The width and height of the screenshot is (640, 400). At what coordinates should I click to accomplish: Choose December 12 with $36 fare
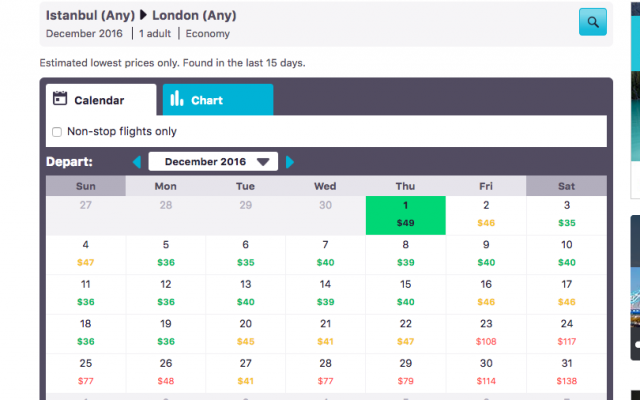(x=166, y=293)
